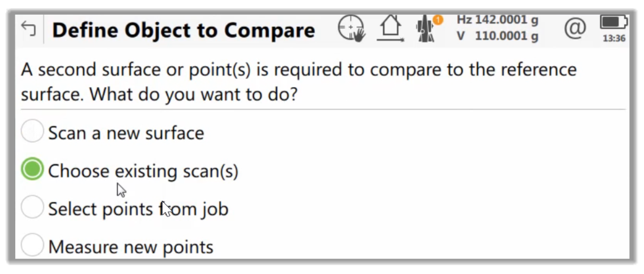Check the battery status icon
The height and width of the screenshot is (274, 644).
click(x=614, y=22)
